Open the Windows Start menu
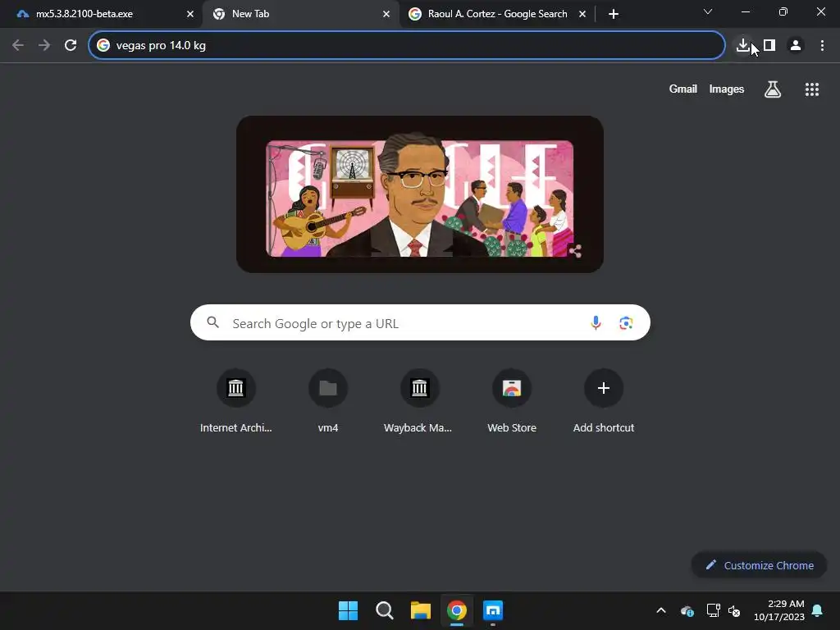Viewport: 840px width, 630px height. [348, 610]
